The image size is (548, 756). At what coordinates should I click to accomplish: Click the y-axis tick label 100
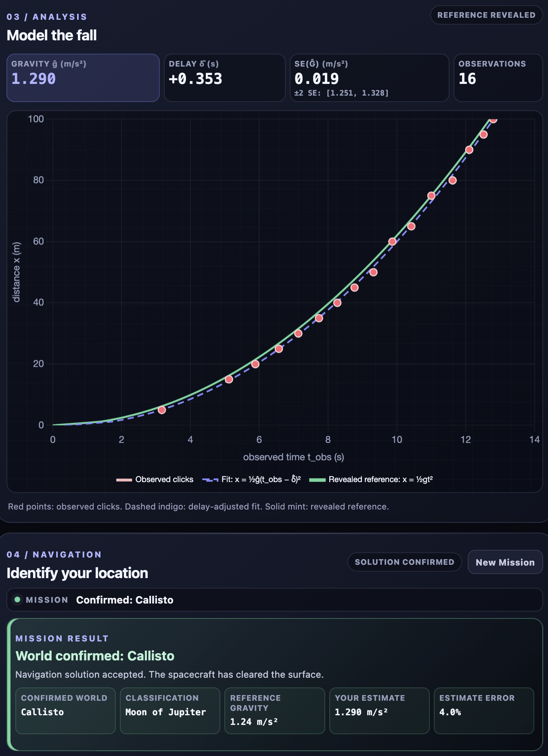click(x=36, y=119)
